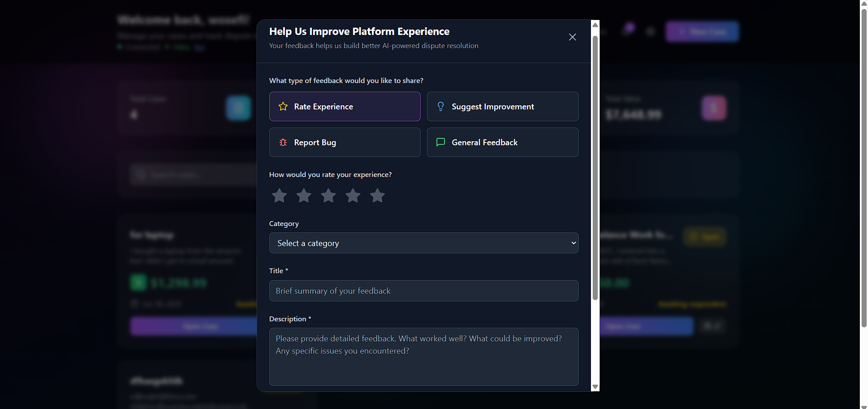Click the modal scrollbar up arrow
The image size is (868, 409).
click(595, 25)
